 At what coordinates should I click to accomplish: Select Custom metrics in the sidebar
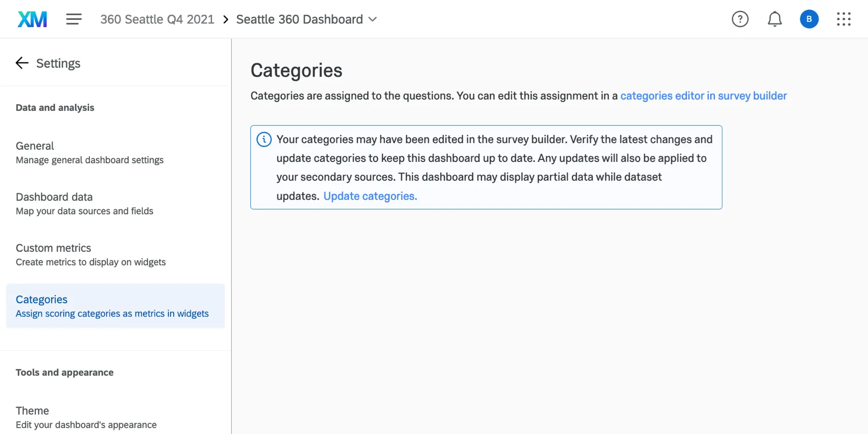[90, 255]
